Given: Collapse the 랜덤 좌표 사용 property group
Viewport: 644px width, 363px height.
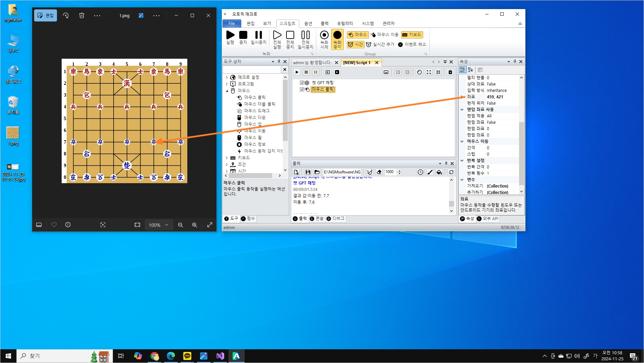Looking at the screenshot, I should point(462,109).
